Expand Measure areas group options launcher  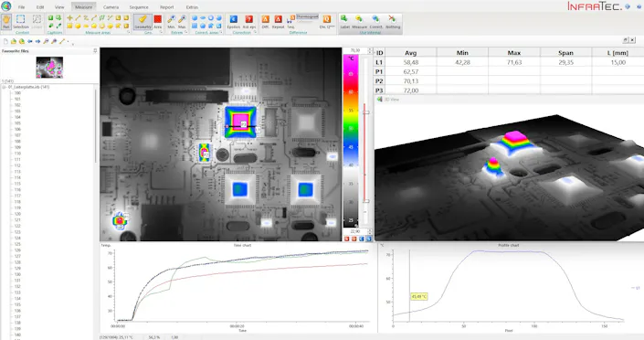tap(128, 32)
